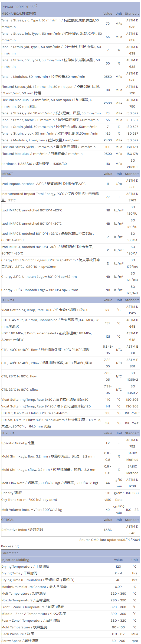Click the Oxy Trans property row
The image size is (141, 644).
point(29,500)
